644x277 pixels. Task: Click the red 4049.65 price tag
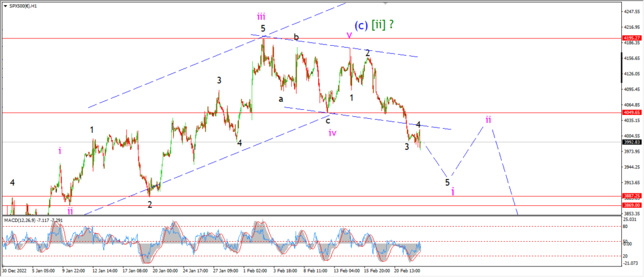(631, 112)
